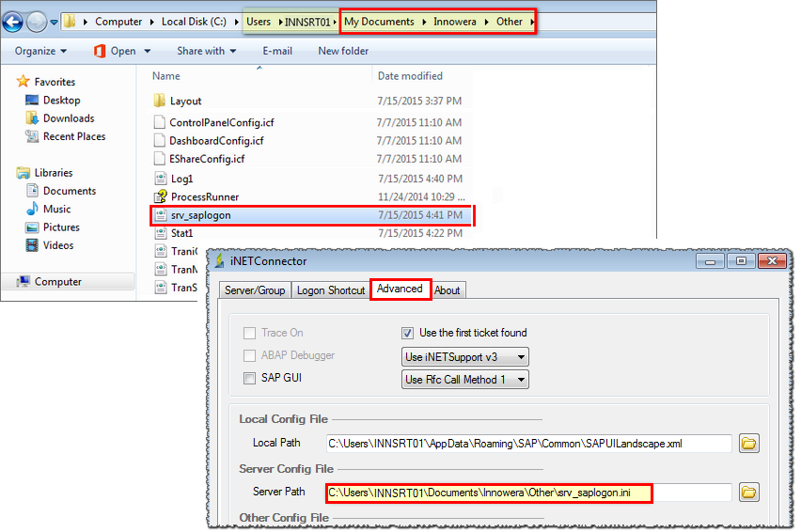
Task: Open the Share with dropdown
Action: pyautogui.click(x=207, y=51)
